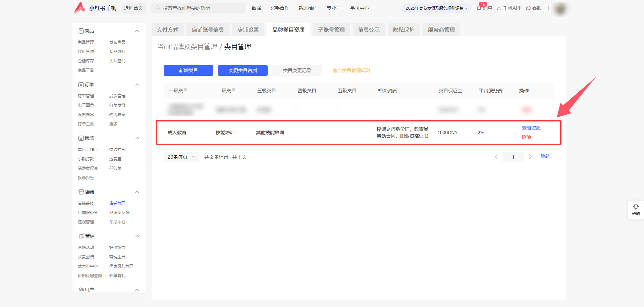
Task: Switch to the 子账号管理 tab
Action: coord(331,30)
